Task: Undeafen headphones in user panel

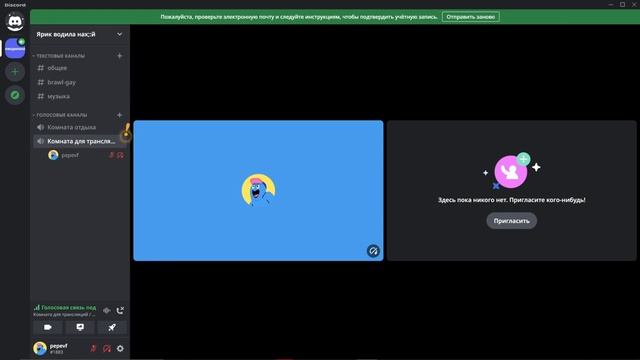Action: 107,349
